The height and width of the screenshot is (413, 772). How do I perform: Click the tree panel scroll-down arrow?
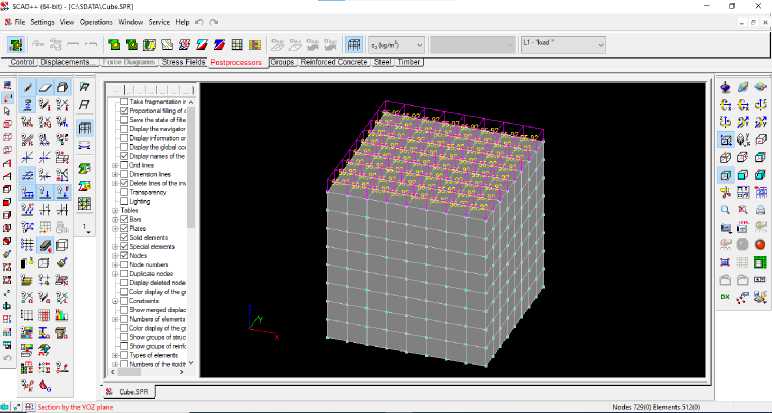192,363
